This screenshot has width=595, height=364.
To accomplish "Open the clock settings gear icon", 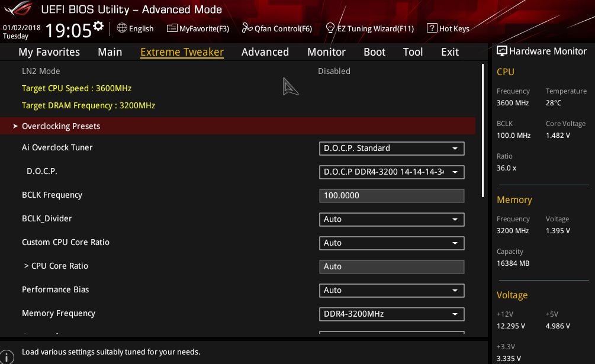I will (x=98, y=26).
